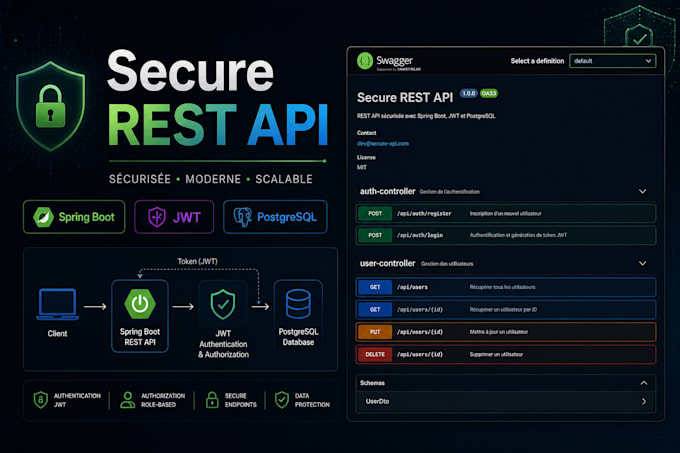
Task: Click the JWT checkmark shield icon in diagram
Action: click(223, 304)
